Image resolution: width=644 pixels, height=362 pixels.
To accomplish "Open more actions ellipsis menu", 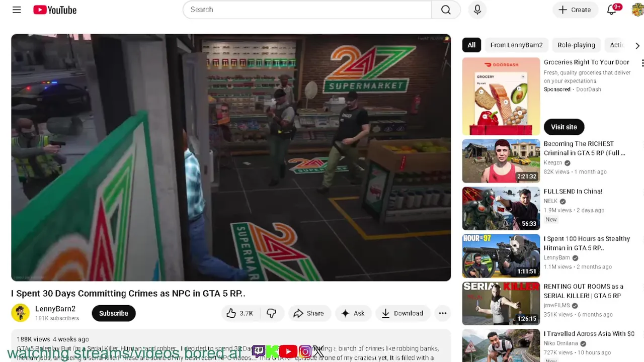I will [442, 313].
